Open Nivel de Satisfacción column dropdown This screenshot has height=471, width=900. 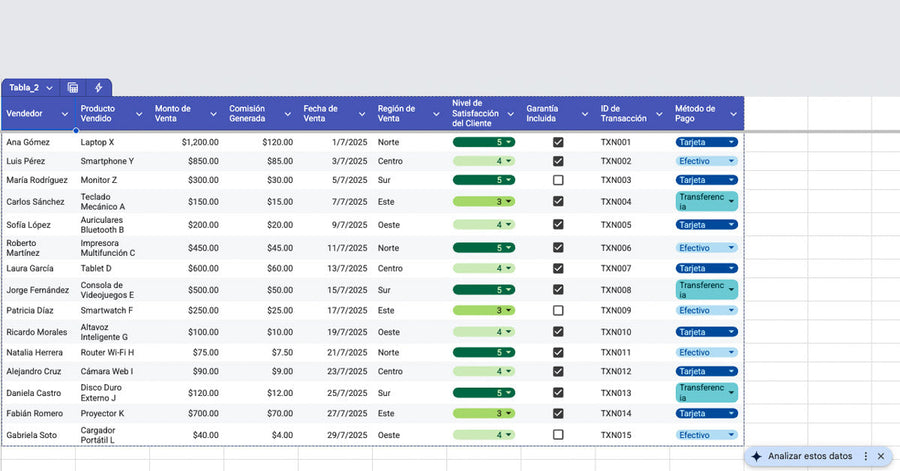point(510,114)
